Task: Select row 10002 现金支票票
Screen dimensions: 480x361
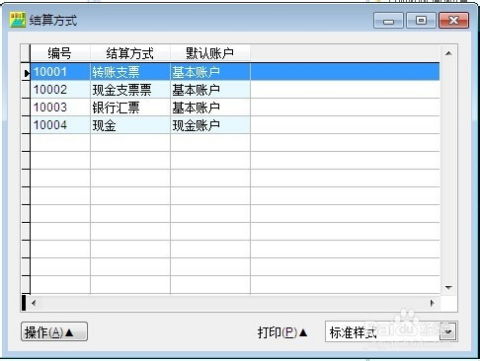Action: pyautogui.click(x=235, y=90)
